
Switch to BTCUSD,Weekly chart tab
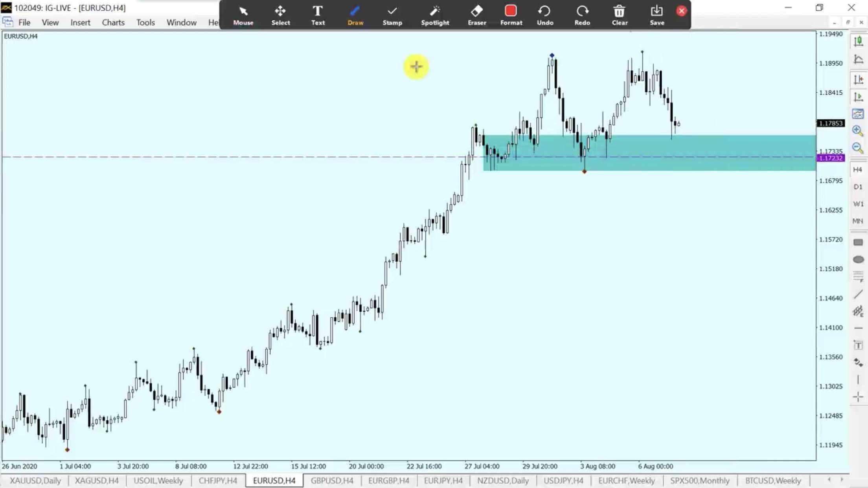pyautogui.click(x=772, y=481)
